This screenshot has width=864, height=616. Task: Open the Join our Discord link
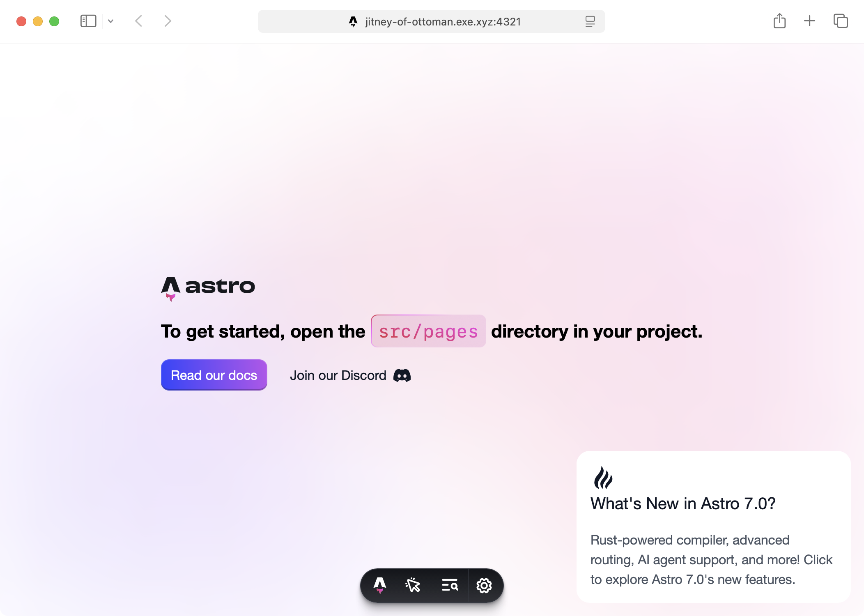[350, 375]
